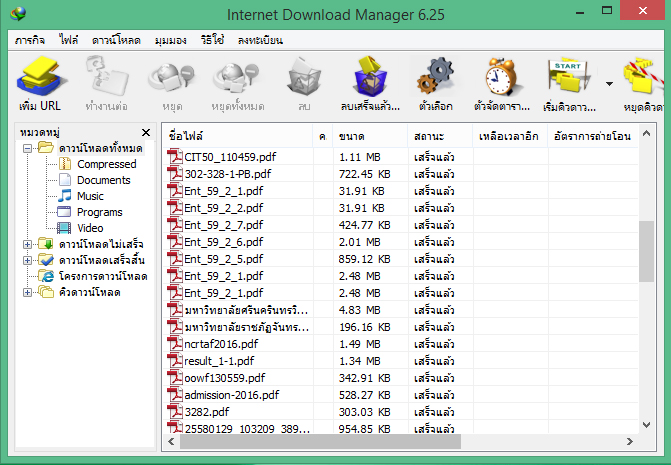This screenshot has width=671, height=465.
Task: Click the ลบเสร็จแล้ว (Delete Completed) icon
Action: click(x=370, y=76)
